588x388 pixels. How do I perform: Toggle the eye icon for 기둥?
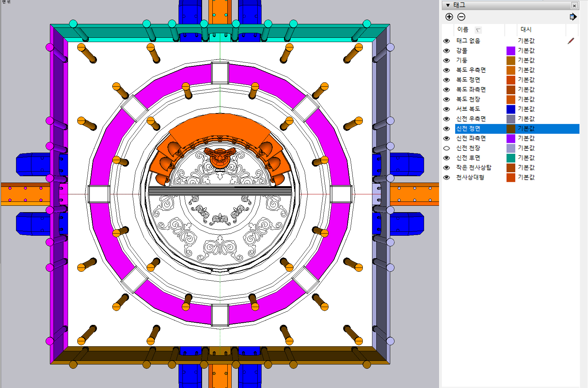pos(447,60)
